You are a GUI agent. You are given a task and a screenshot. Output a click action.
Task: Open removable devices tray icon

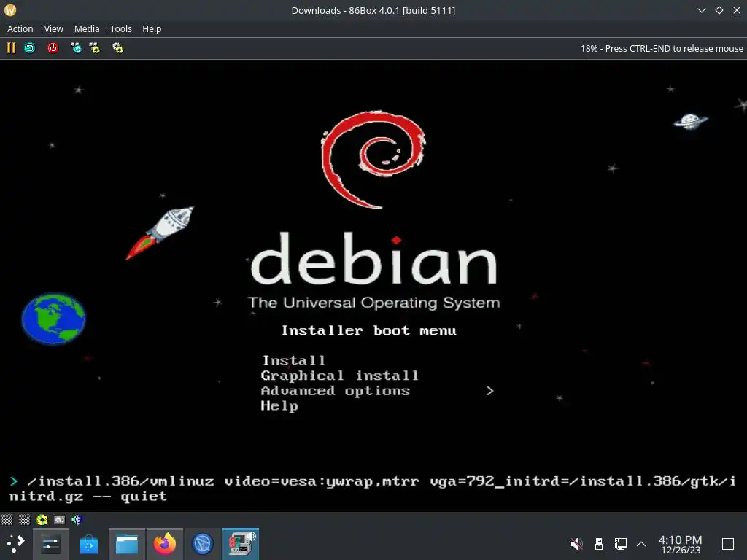tap(599, 544)
